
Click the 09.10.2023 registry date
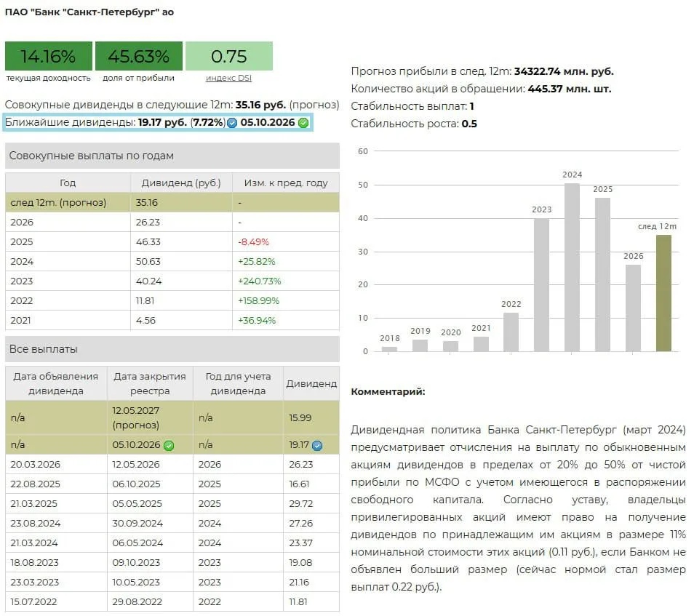coord(136,563)
